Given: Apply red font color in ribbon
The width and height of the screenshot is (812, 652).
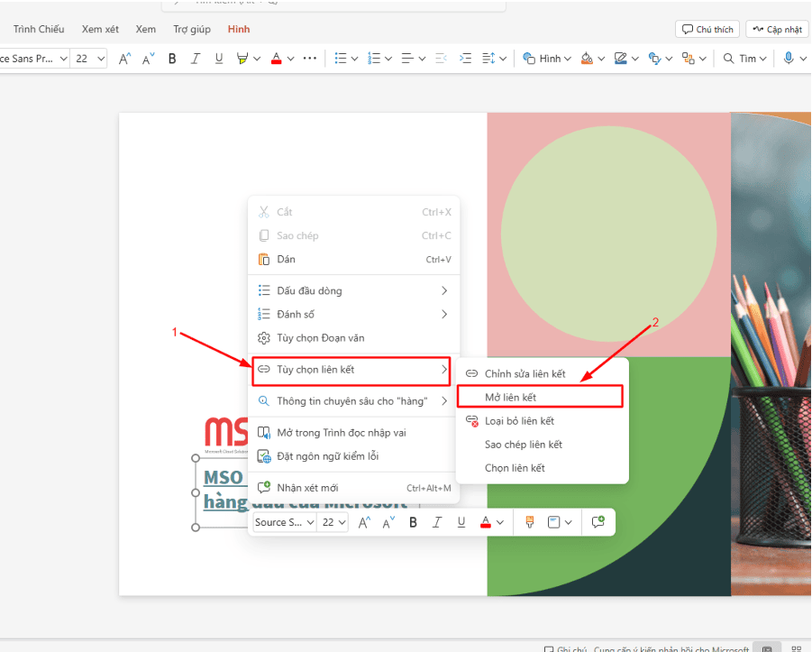Looking at the screenshot, I should [276, 59].
